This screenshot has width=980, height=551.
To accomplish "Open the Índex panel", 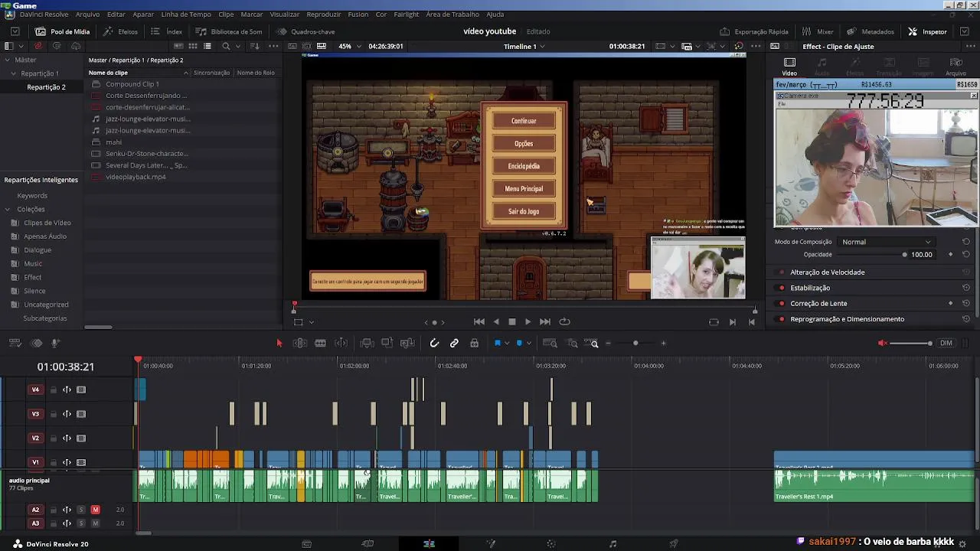I will click(167, 32).
